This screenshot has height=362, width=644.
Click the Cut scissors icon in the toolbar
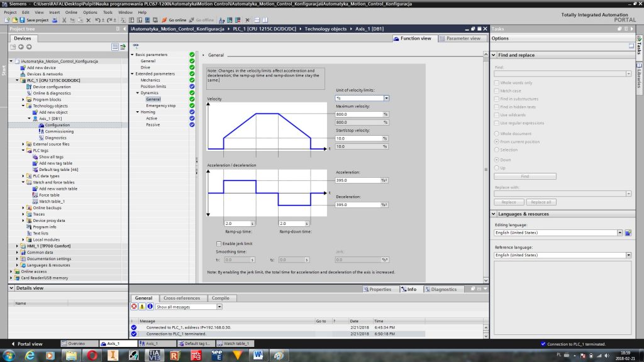point(64,19)
